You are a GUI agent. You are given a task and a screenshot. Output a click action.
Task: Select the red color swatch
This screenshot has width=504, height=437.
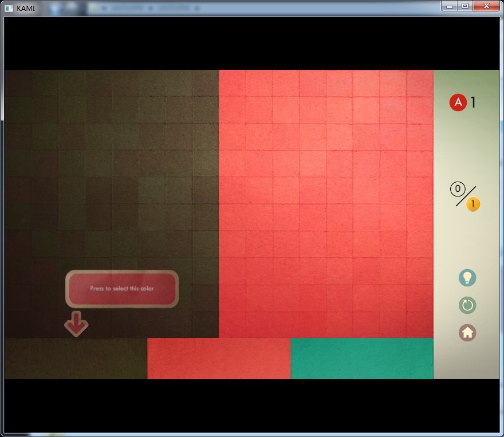pos(219,359)
